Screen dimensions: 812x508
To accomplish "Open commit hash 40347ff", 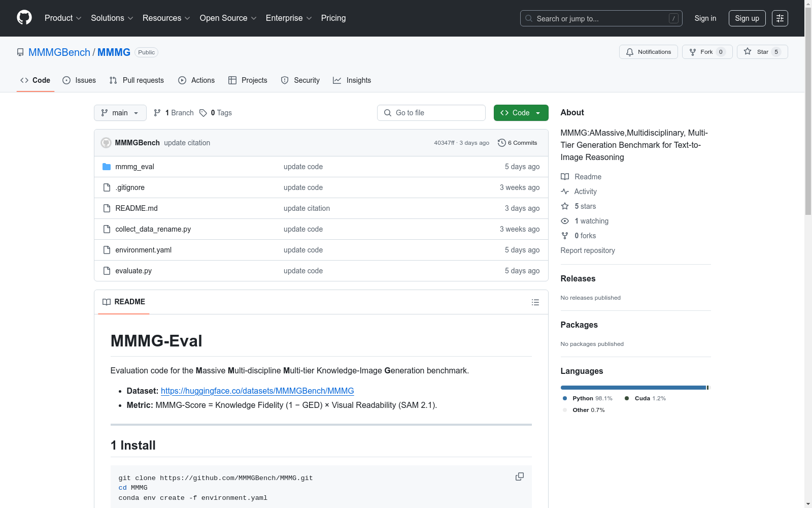I will click(444, 143).
